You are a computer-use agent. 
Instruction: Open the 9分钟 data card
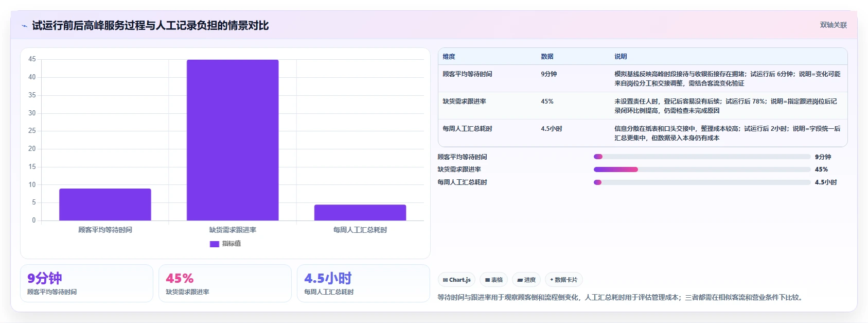[86, 283]
